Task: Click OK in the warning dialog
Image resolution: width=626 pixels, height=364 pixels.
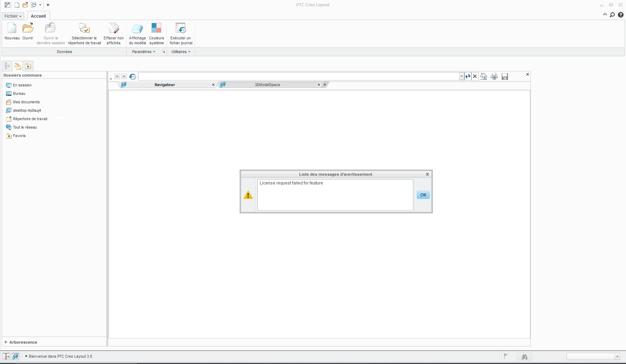Action: [x=423, y=195]
